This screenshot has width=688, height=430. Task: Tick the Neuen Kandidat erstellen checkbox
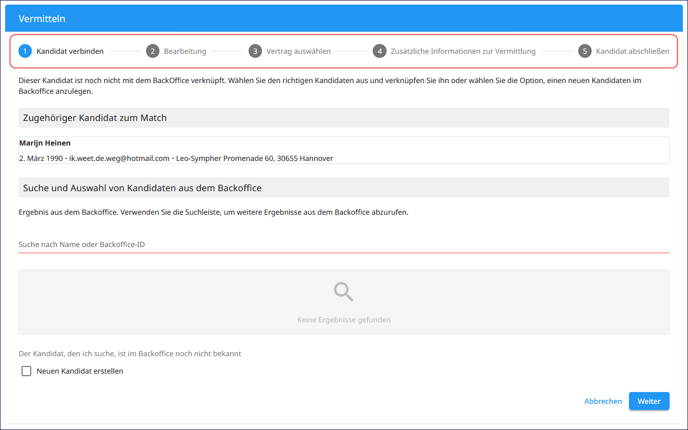26,371
